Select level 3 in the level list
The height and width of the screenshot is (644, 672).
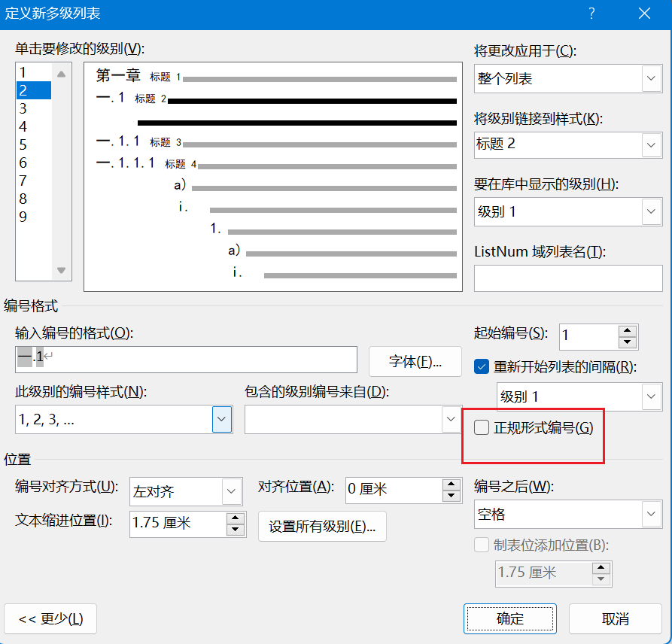(23, 108)
